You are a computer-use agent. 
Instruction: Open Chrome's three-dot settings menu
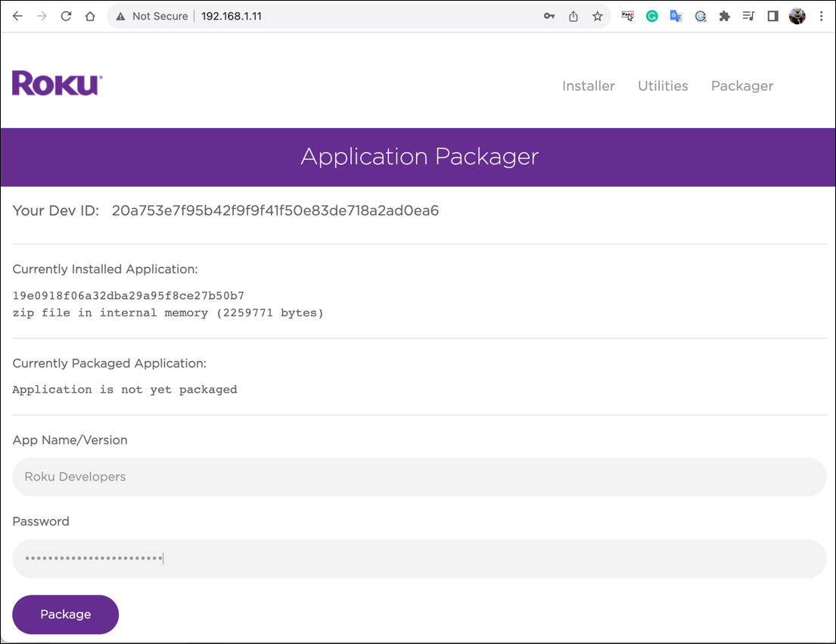point(822,15)
